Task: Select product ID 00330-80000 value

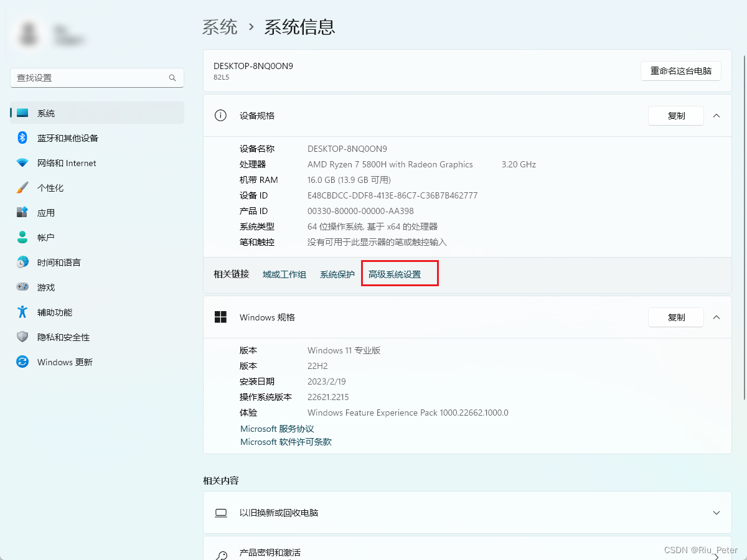Action: pos(360,211)
